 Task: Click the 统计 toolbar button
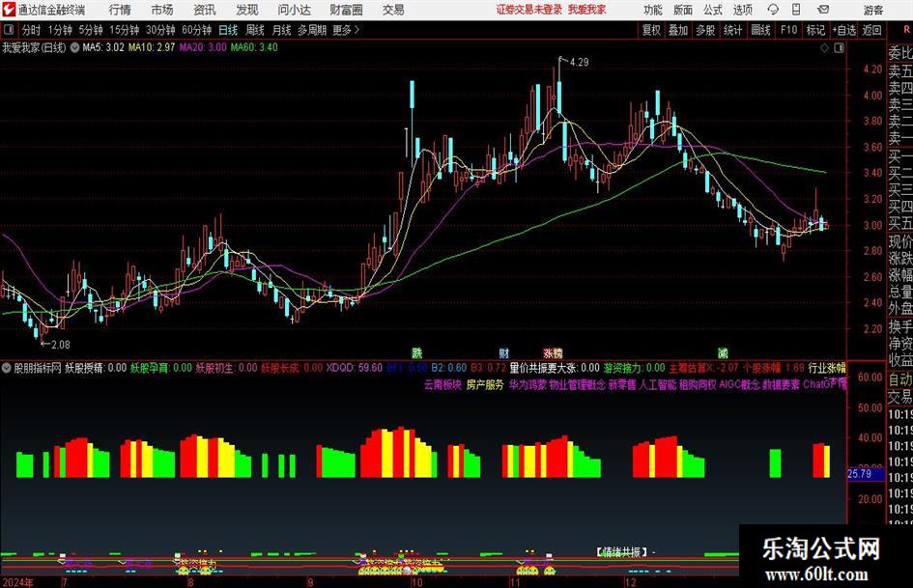point(732,30)
